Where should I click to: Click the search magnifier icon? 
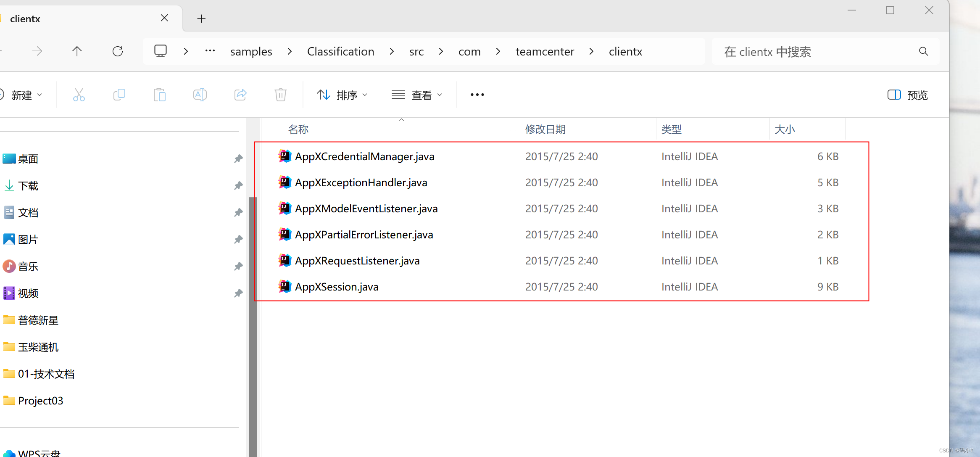[923, 51]
